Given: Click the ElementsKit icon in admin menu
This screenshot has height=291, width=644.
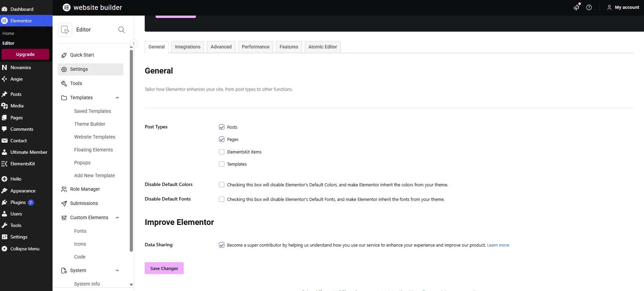Looking at the screenshot, I should pos(4,164).
